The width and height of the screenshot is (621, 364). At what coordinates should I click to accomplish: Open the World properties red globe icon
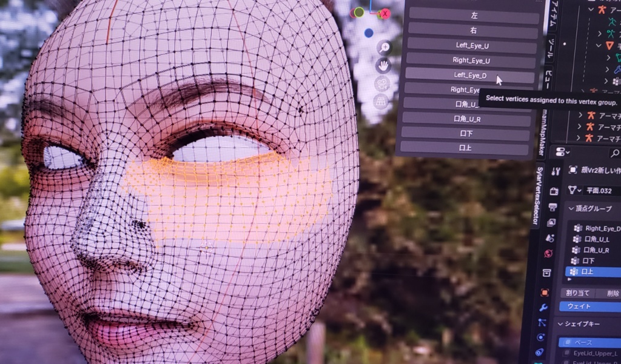[548, 254]
